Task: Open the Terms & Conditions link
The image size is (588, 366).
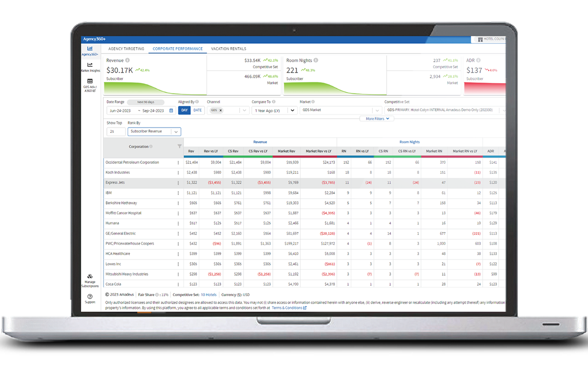Action: click(289, 308)
